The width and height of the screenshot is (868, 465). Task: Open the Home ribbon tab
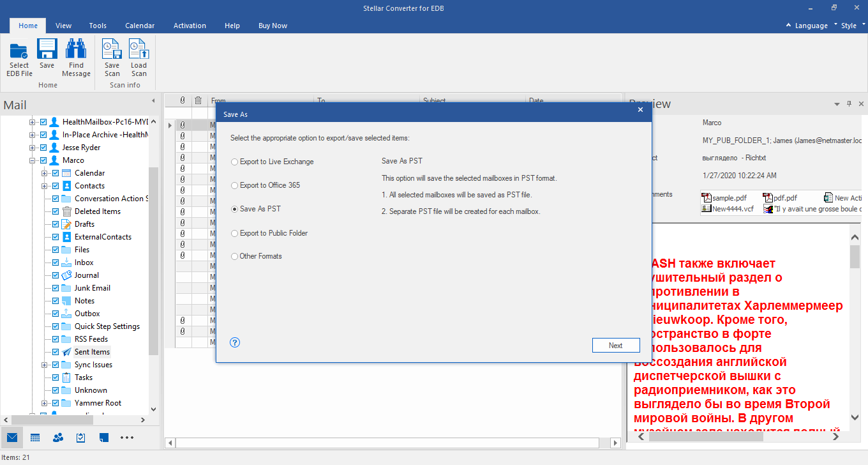click(x=28, y=26)
